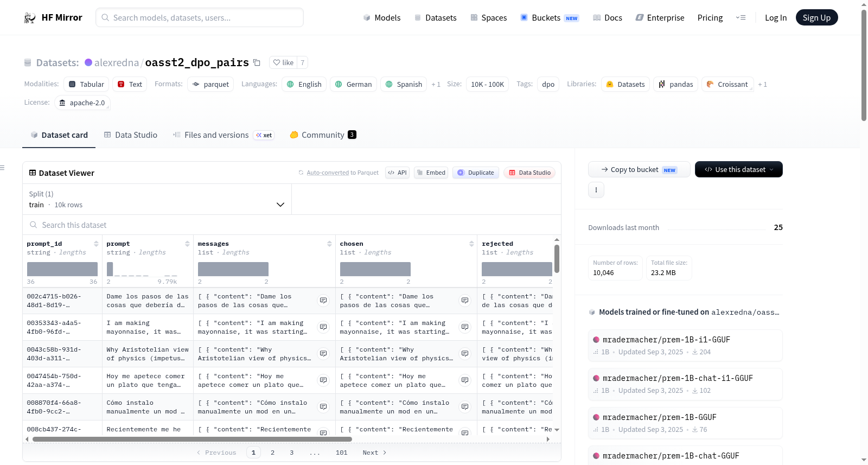Focus the search models, datasets, users box
This screenshot has width=868, height=465.
pyautogui.click(x=200, y=17)
